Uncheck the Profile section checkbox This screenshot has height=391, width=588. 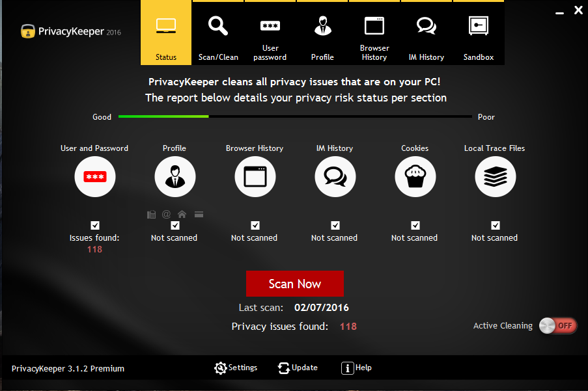point(175,225)
